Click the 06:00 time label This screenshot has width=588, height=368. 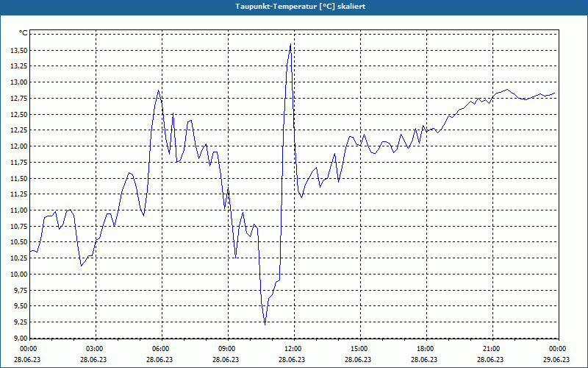(x=160, y=349)
